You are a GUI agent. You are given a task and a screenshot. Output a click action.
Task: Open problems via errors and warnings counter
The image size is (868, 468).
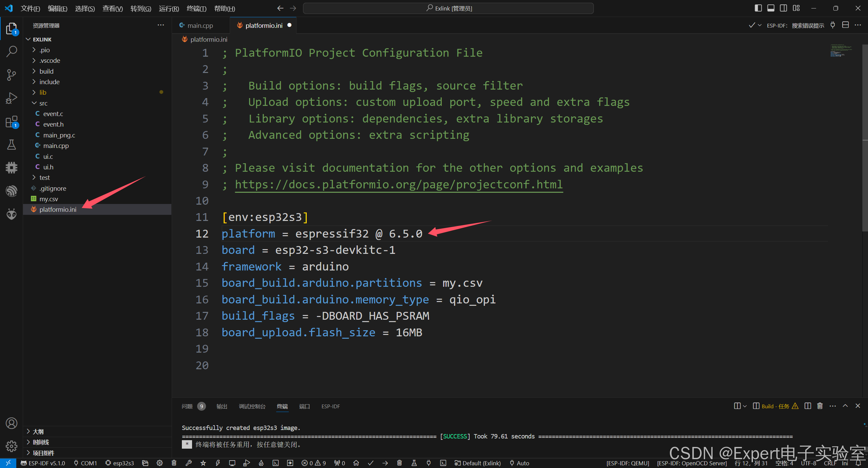point(314,463)
